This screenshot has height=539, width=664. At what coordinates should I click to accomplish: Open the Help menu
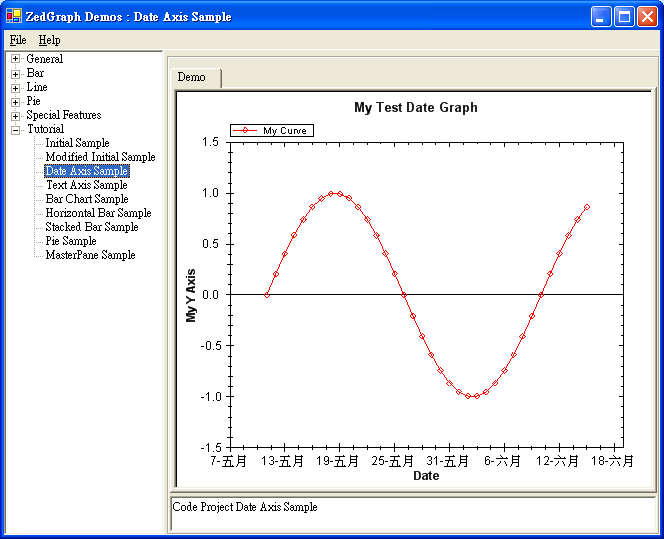[50, 40]
